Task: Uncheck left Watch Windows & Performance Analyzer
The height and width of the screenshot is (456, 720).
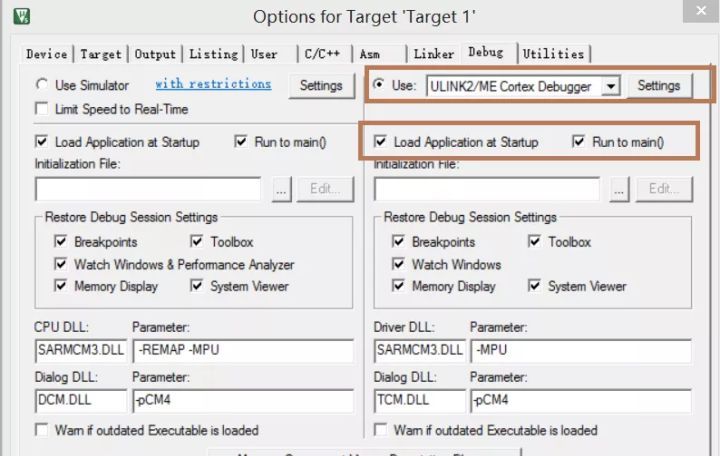Action: click(x=61, y=264)
